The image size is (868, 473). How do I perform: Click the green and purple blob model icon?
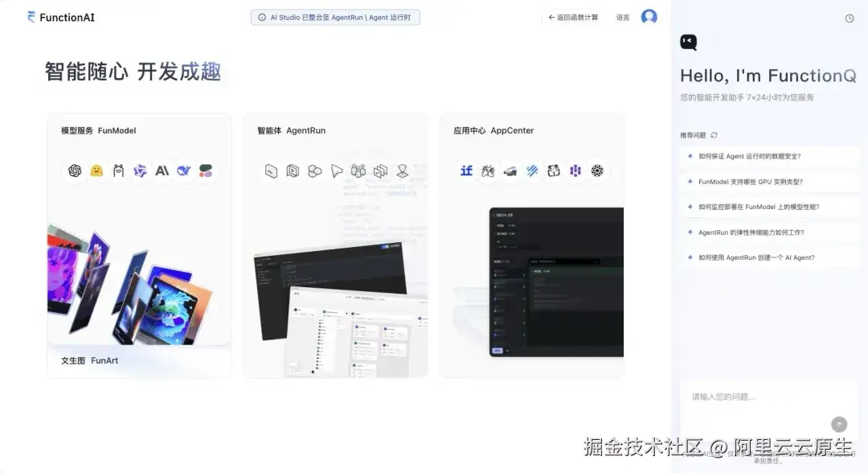[206, 171]
